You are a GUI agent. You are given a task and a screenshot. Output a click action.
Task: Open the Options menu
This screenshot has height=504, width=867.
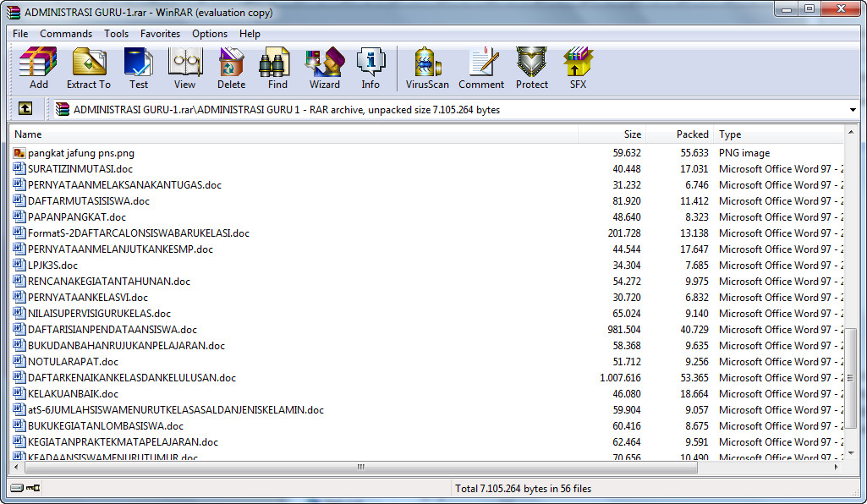[x=210, y=34]
